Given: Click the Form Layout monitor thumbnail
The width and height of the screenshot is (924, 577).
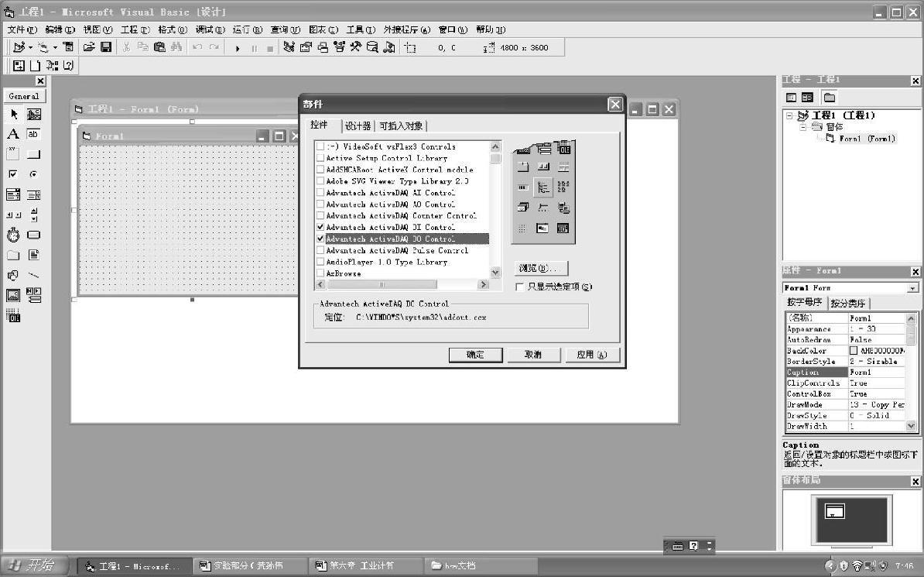Looking at the screenshot, I should pyautogui.click(x=851, y=519).
